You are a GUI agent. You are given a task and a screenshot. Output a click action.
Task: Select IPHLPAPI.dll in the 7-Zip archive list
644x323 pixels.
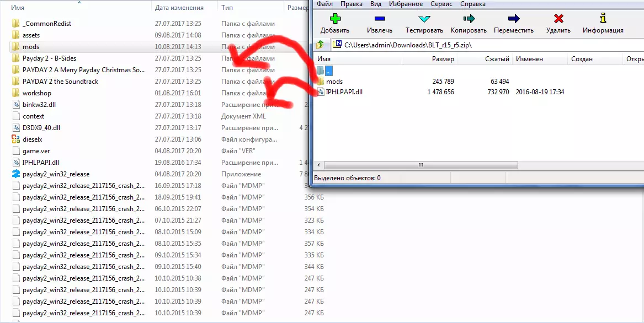coord(344,92)
